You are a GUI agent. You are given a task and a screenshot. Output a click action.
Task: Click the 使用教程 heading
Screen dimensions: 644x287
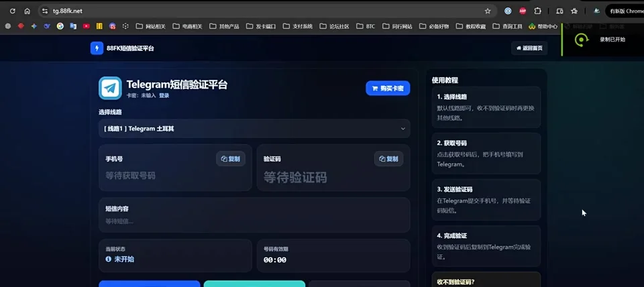point(445,80)
